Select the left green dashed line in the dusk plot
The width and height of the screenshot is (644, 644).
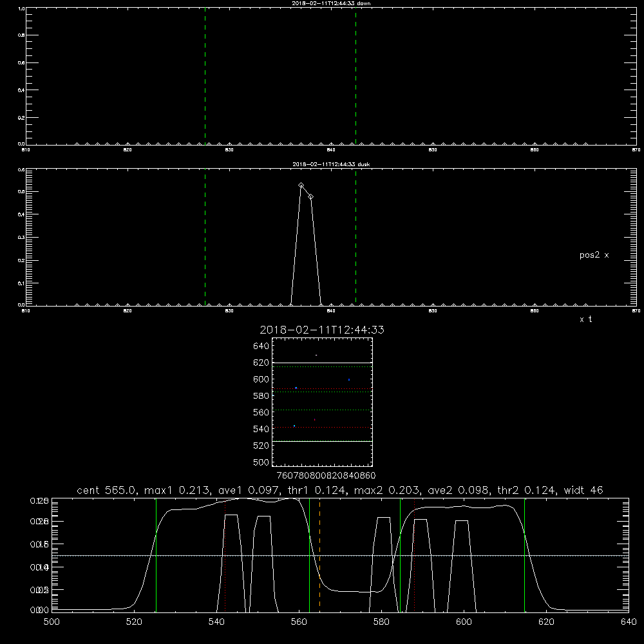205,238
